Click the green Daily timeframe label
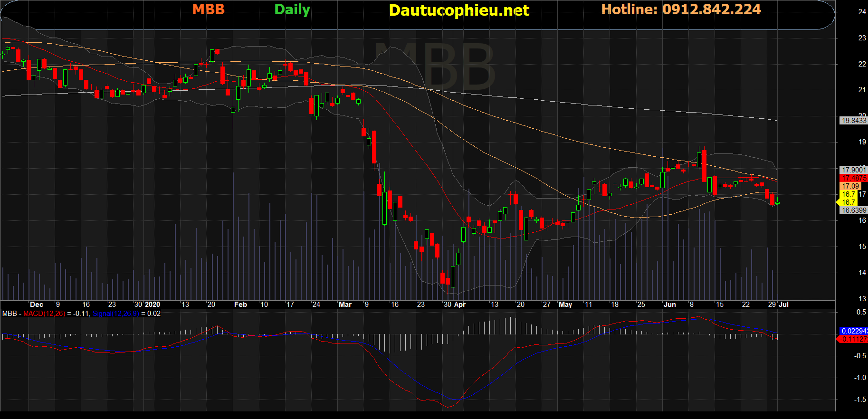868x419 pixels. point(292,10)
